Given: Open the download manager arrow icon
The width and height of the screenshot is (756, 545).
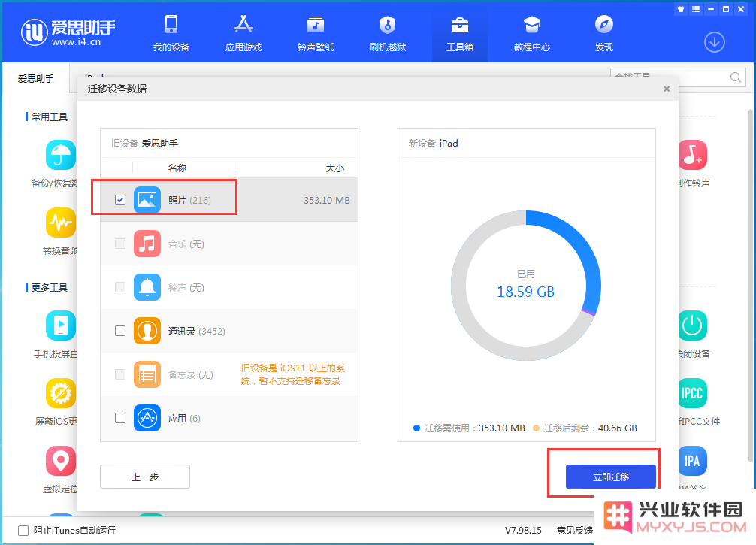Looking at the screenshot, I should [715, 42].
